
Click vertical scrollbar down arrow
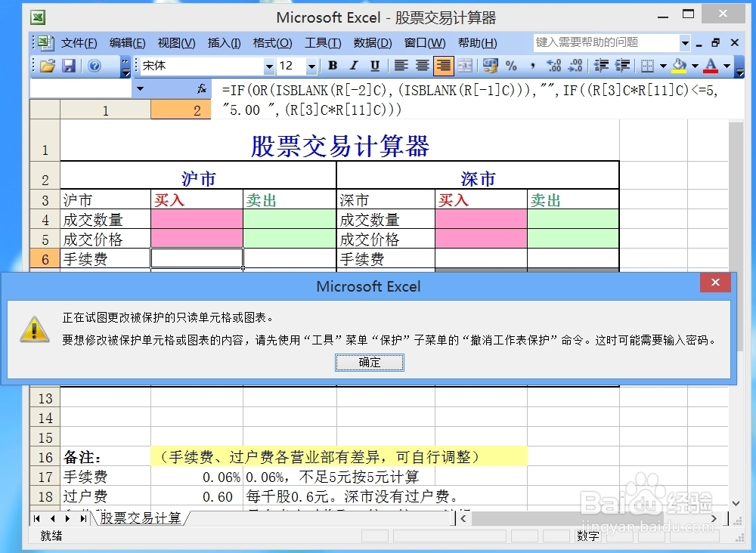tap(736, 503)
